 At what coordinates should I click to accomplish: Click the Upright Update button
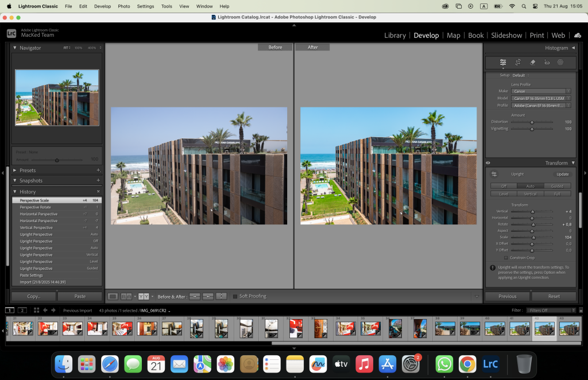563,175
